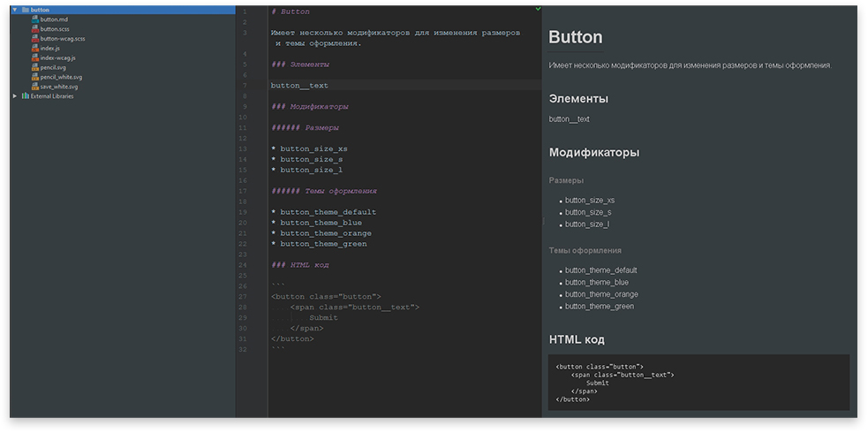Click the button.md file icon in project tree
The height and width of the screenshot is (433, 868).
34,19
